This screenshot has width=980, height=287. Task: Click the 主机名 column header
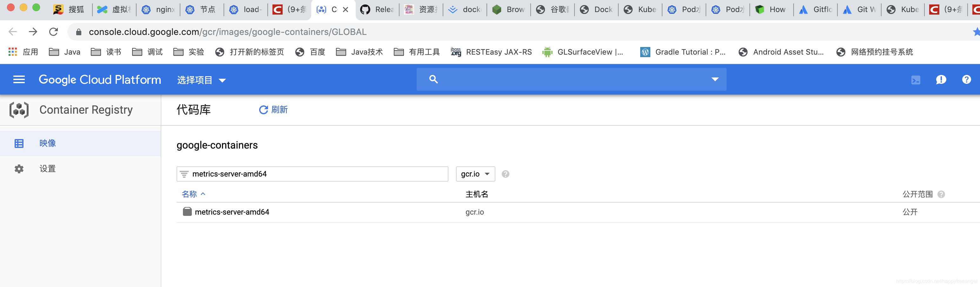pos(477,194)
